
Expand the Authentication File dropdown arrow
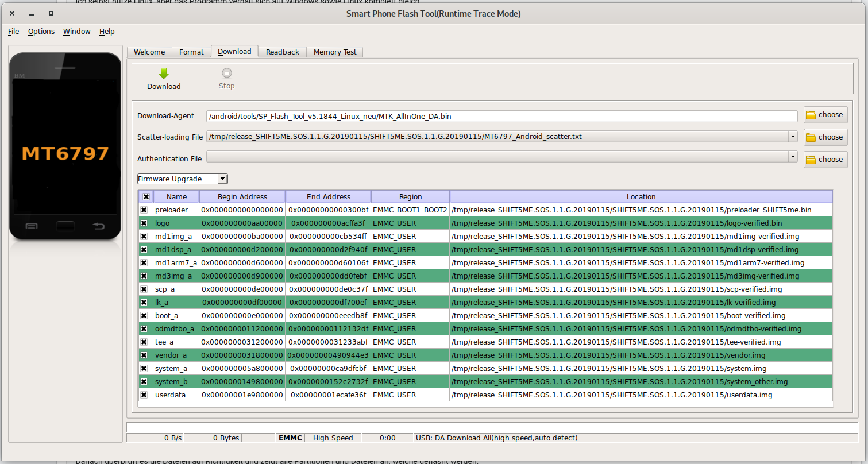(x=793, y=157)
